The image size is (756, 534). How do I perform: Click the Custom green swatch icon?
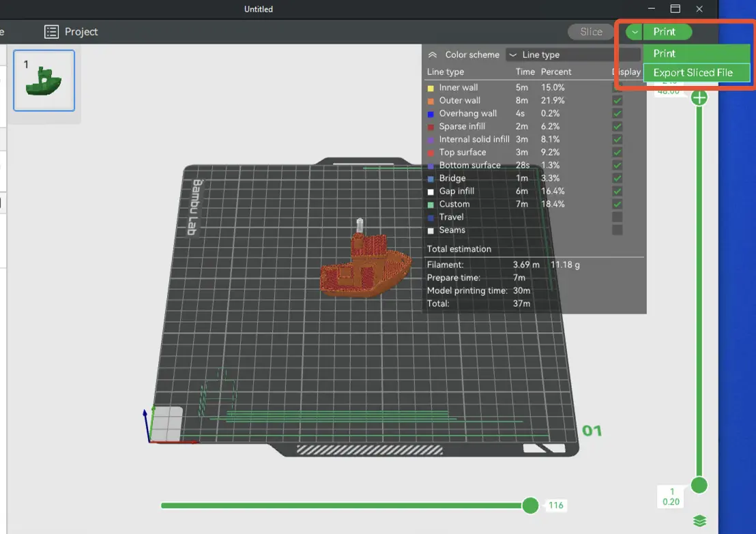431,205
